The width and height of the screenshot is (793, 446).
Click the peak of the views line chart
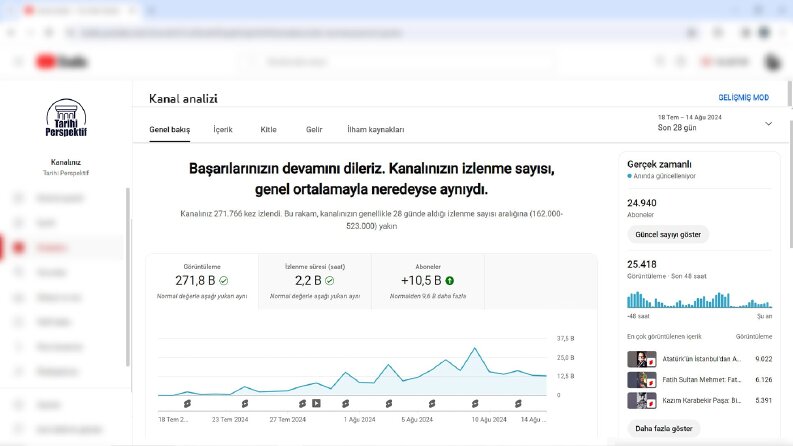point(474,348)
